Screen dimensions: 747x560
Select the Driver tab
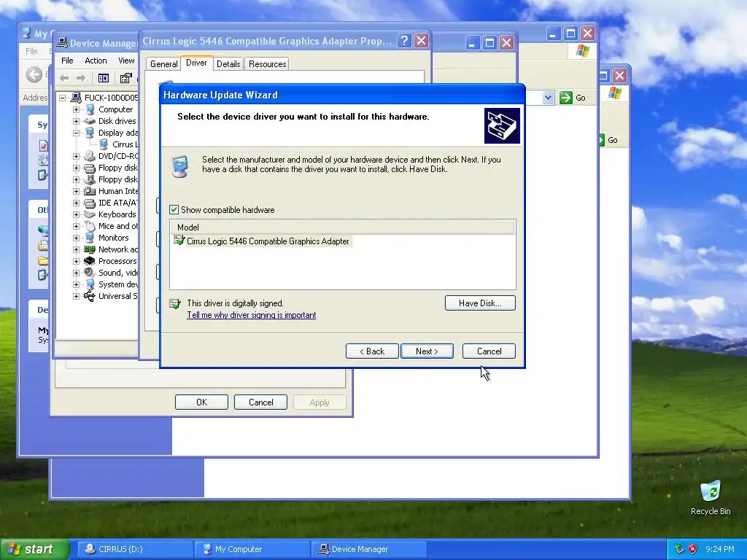tap(196, 63)
